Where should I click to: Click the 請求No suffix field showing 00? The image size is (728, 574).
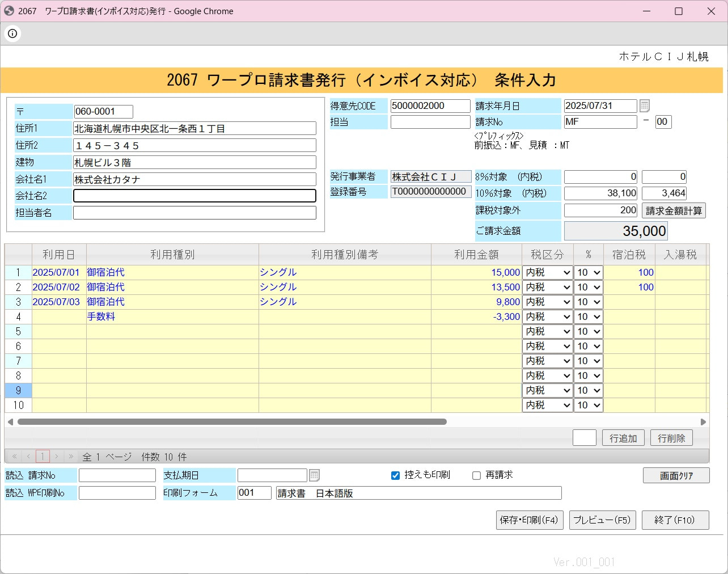663,122
